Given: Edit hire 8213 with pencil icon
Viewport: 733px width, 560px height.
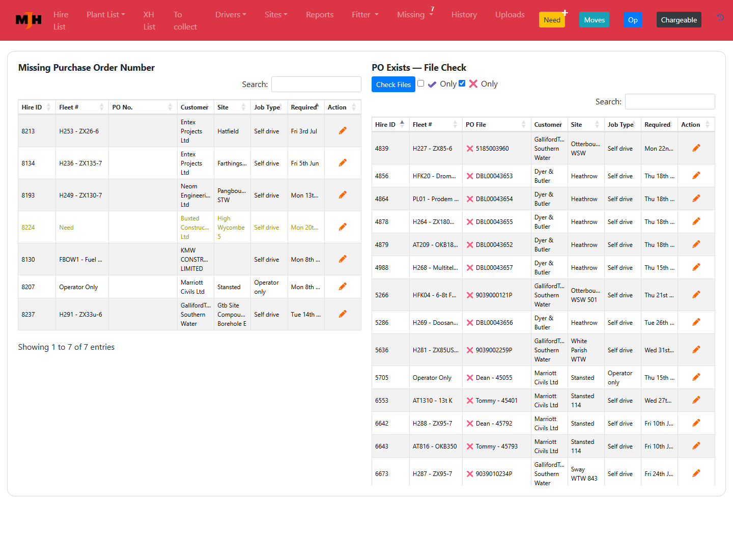Looking at the screenshot, I should pyautogui.click(x=343, y=131).
